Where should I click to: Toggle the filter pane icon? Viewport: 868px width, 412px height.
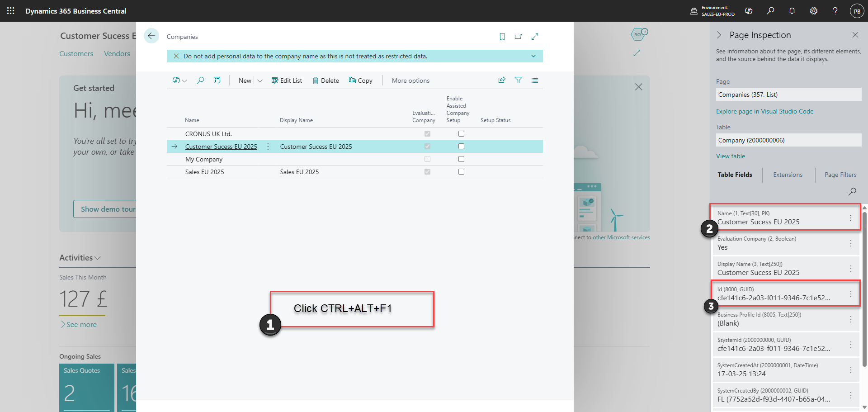519,80
